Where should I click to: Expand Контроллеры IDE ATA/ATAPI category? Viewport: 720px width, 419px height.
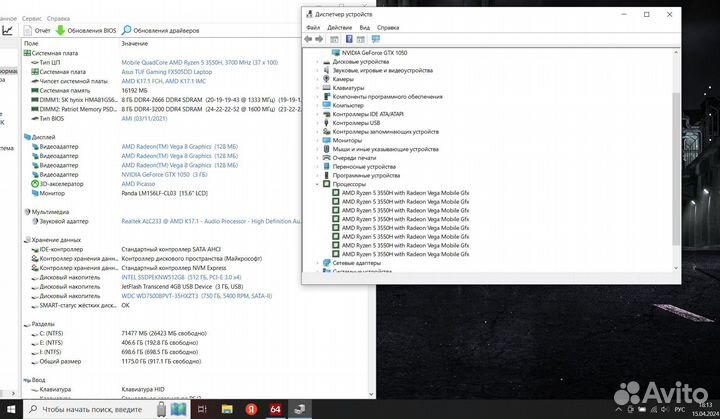pyautogui.click(x=317, y=114)
